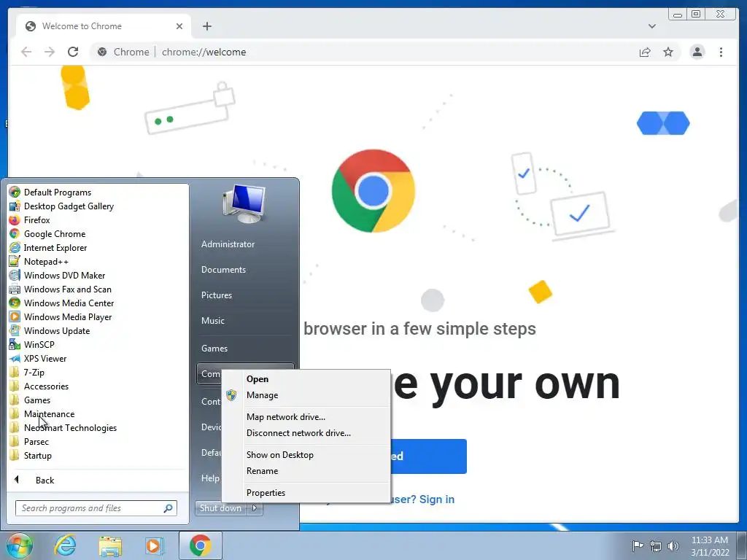Screen dimensions: 747x560
Task: Run Windows Update
Action: pyautogui.click(x=50, y=330)
